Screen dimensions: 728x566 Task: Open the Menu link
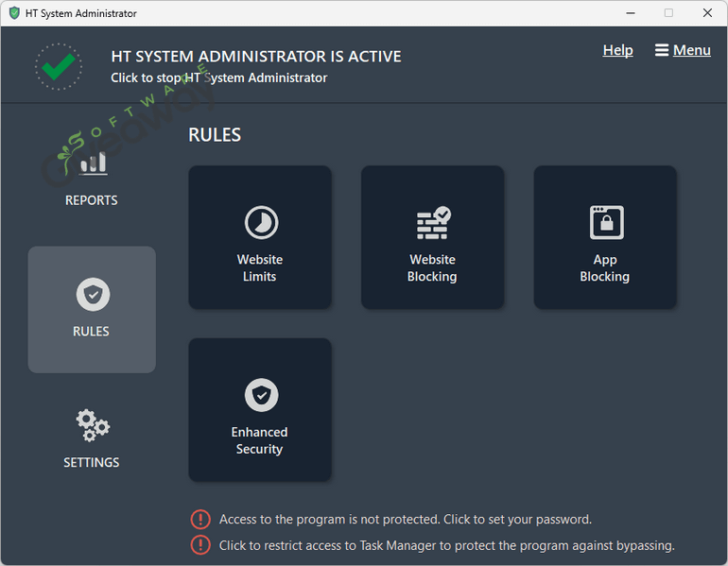click(x=691, y=50)
